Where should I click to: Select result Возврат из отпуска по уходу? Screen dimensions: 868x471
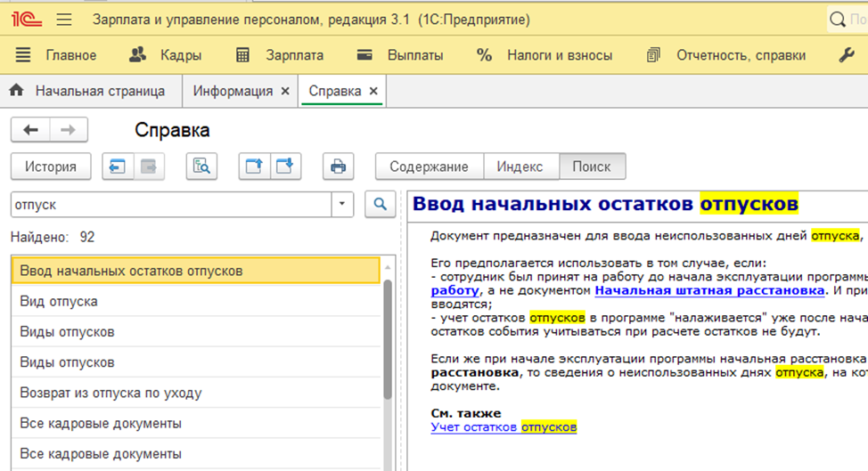[196, 393]
